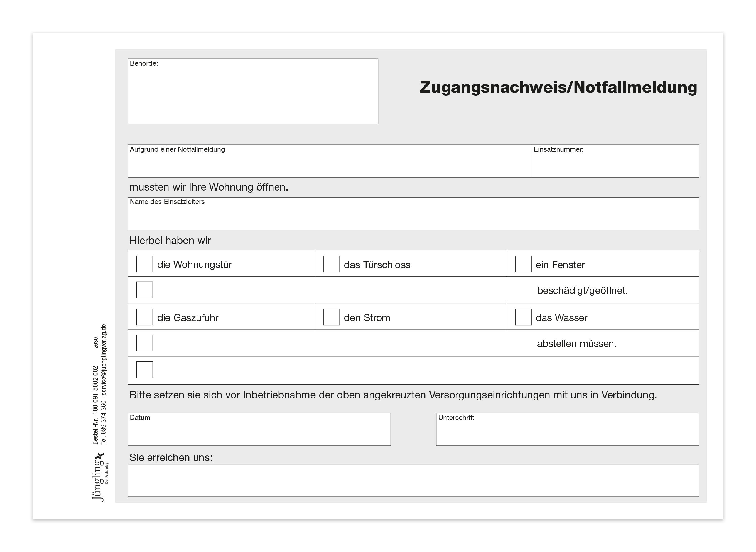Check the last empty checkbox row

pyautogui.click(x=144, y=369)
